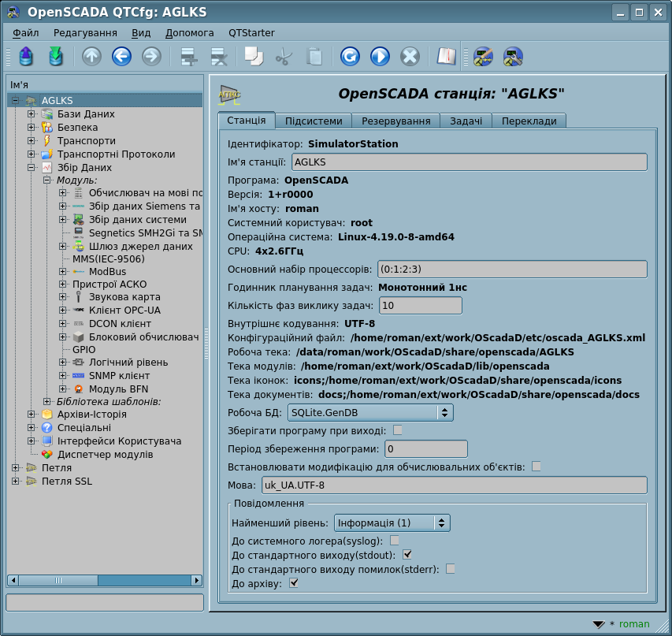
Task: Switch to the Задачі tab
Action: tap(466, 121)
